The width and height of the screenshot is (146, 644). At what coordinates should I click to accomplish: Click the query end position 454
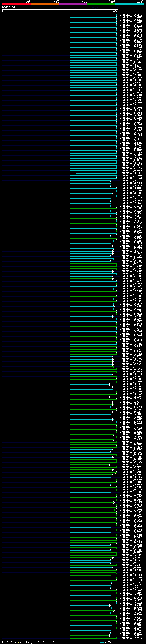[115, 11]
